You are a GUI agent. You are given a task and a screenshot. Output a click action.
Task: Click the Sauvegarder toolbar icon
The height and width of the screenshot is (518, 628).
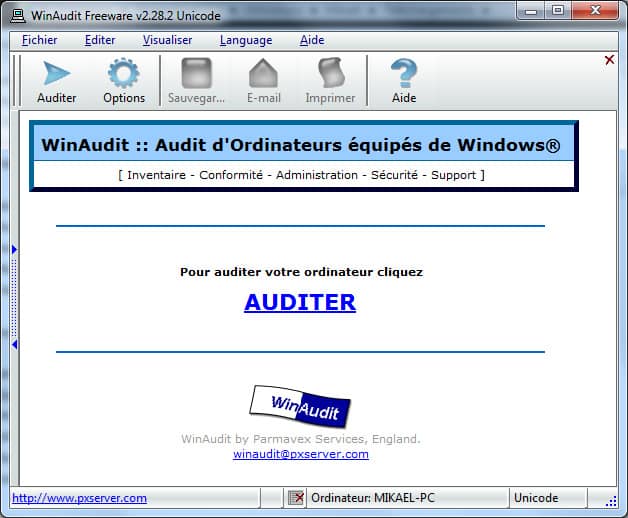tap(196, 73)
